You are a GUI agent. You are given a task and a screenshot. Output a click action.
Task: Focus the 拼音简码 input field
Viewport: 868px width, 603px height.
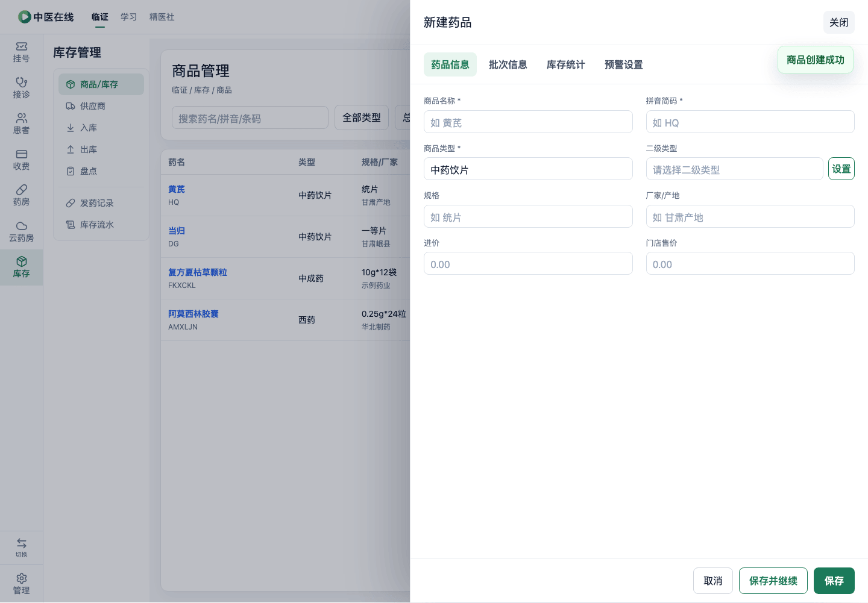pyautogui.click(x=750, y=122)
